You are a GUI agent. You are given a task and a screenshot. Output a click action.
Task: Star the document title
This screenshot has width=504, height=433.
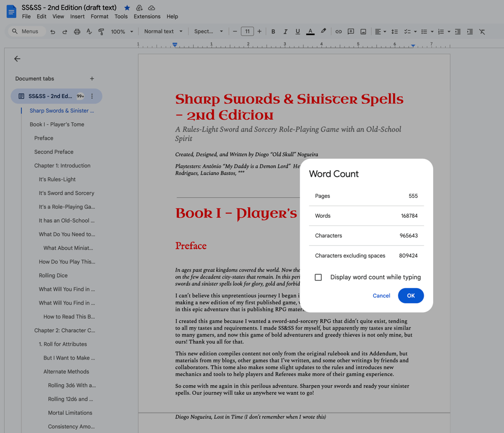click(127, 8)
